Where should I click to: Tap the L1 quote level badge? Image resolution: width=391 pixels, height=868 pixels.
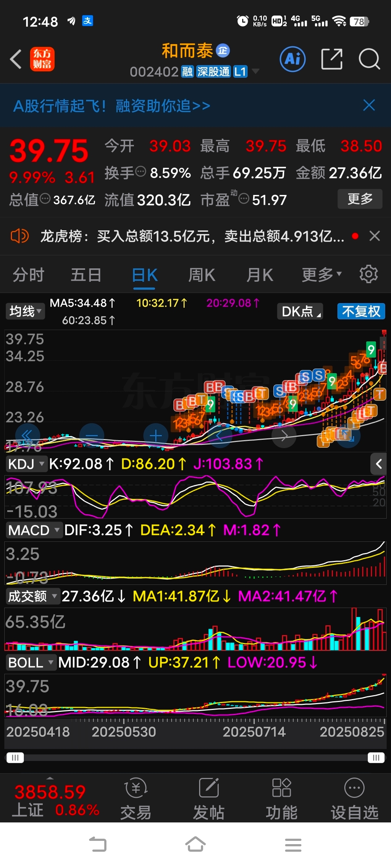click(240, 72)
